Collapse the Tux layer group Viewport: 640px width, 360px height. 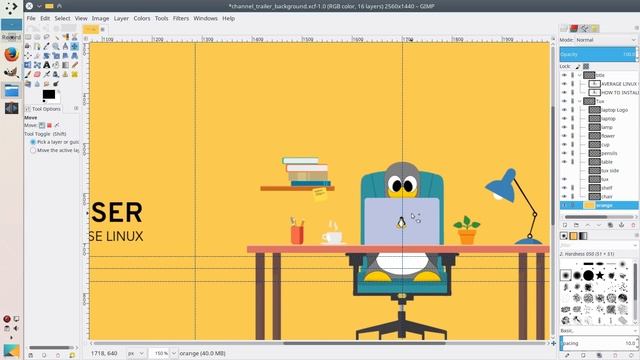click(x=580, y=101)
